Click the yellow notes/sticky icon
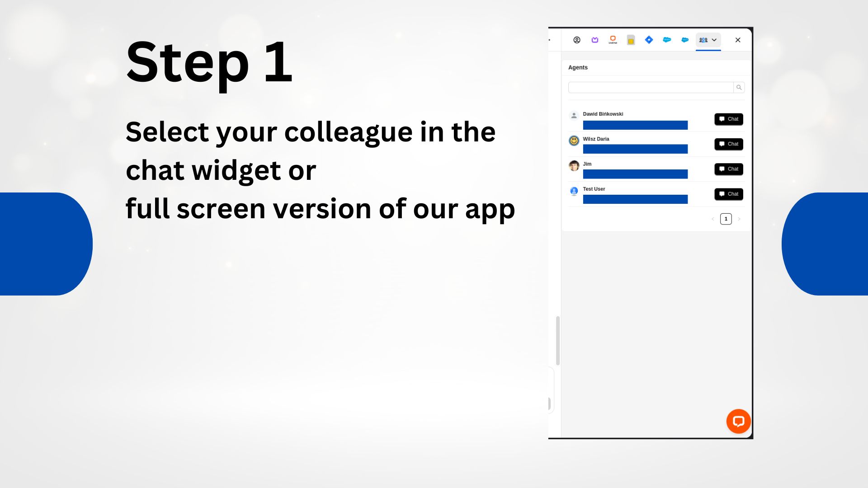 [631, 40]
